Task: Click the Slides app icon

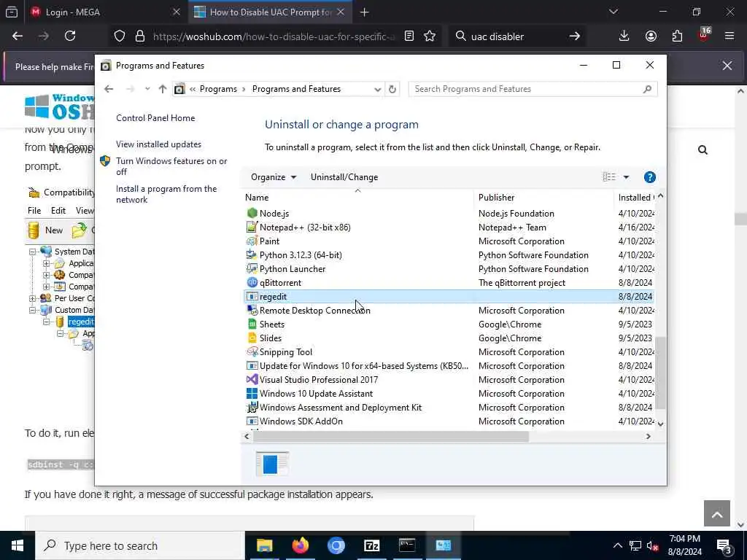Action: (252, 338)
